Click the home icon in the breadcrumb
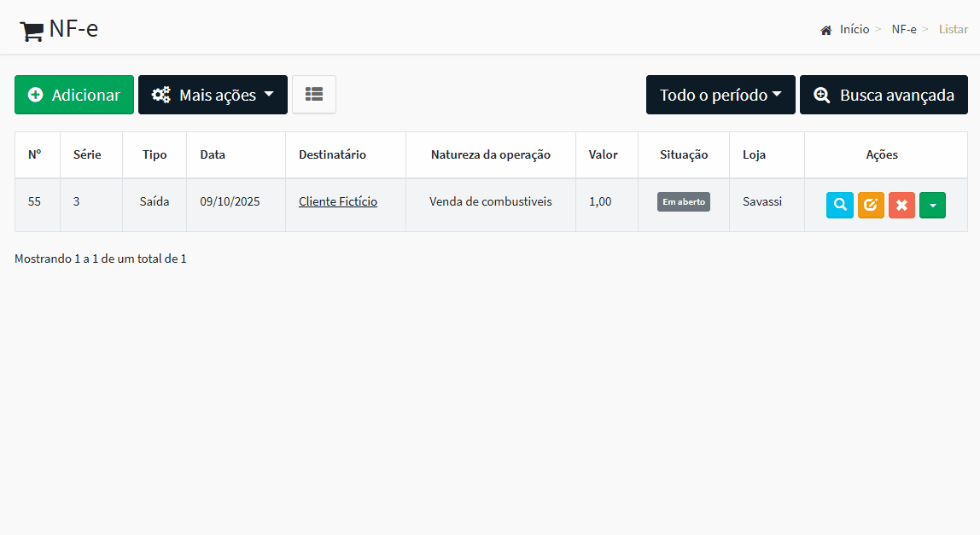Image resolution: width=980 pixels, height=535 pixels. 825,28
